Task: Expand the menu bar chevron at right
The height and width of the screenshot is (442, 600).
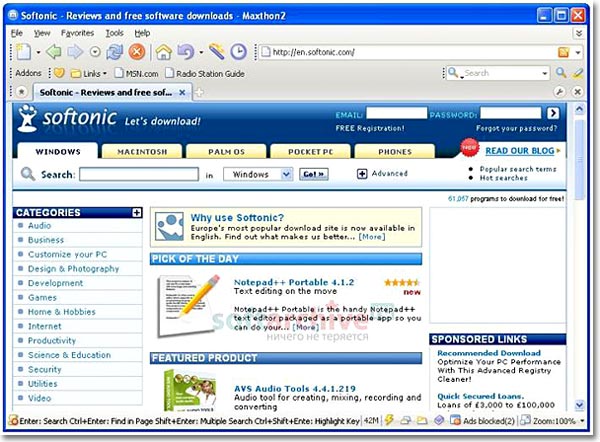Action: [579, 33]
